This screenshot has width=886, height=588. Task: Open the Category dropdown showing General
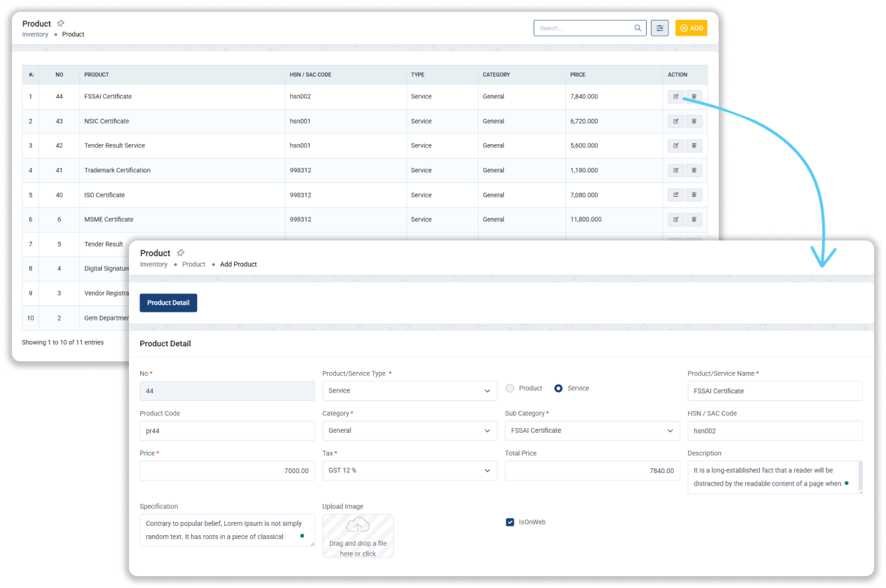pos(409,431)
